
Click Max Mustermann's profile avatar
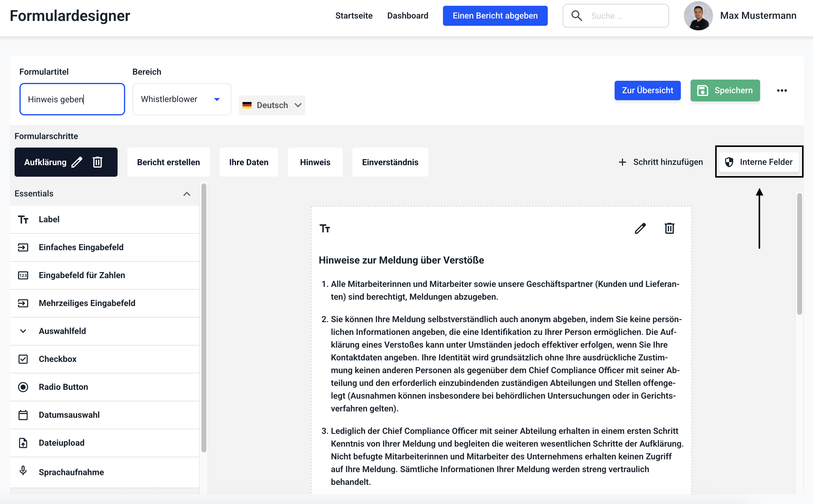(698, 16)
